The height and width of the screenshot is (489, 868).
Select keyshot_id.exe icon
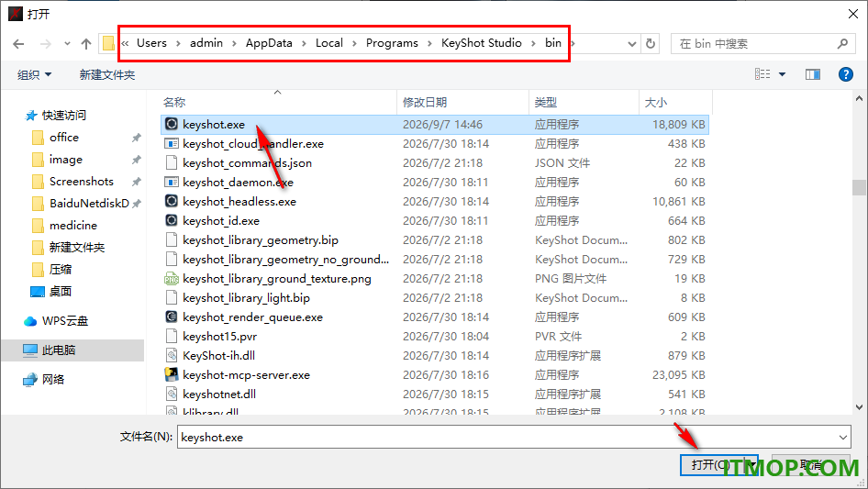click(172, 220)
